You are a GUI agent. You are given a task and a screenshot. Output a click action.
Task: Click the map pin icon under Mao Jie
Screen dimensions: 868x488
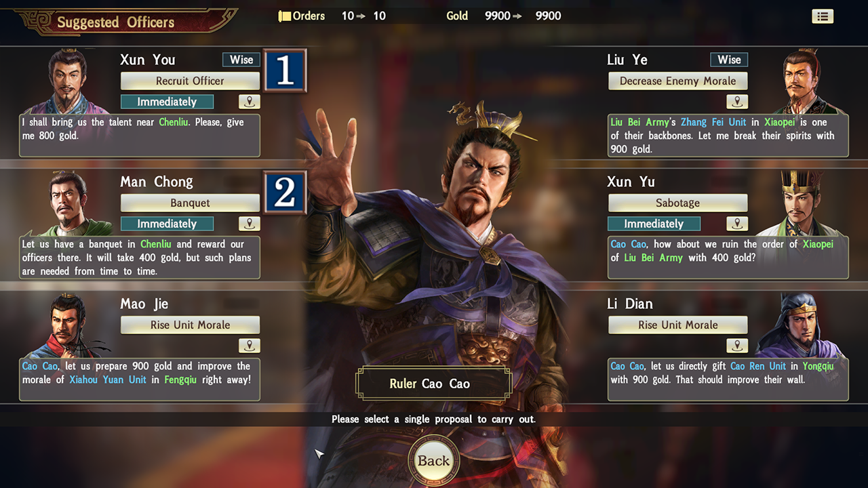tap(250, 346)
